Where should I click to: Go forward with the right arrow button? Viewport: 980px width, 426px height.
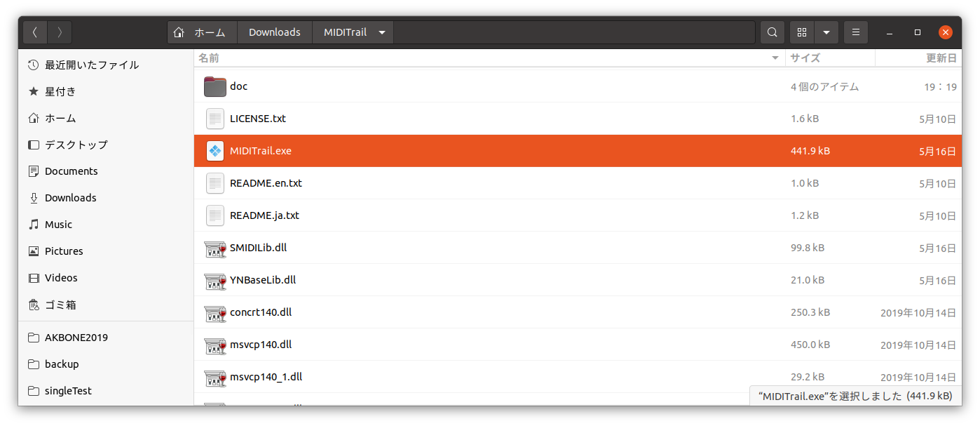click(x=60, y=32)
